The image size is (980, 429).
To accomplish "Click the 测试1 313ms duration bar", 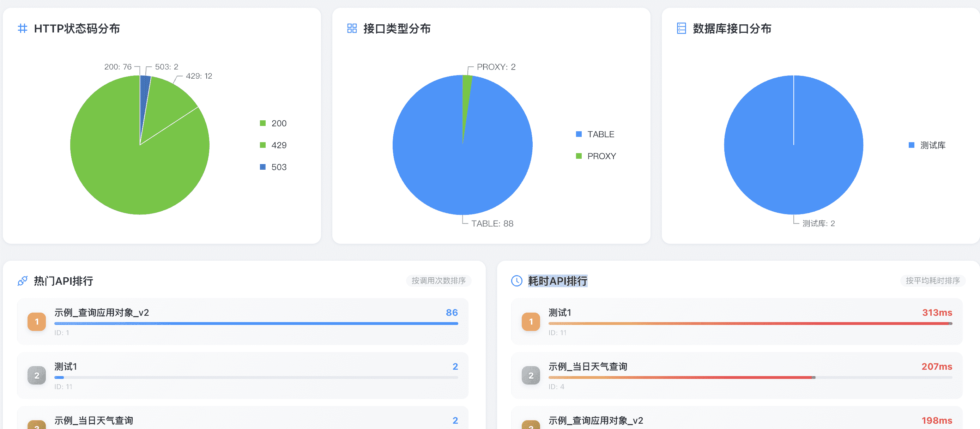I will pyautogui.click(x=750, y=323).
